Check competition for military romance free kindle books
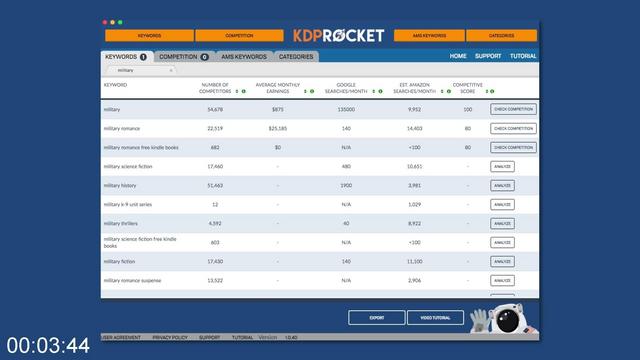 click(x=513, y=147)
